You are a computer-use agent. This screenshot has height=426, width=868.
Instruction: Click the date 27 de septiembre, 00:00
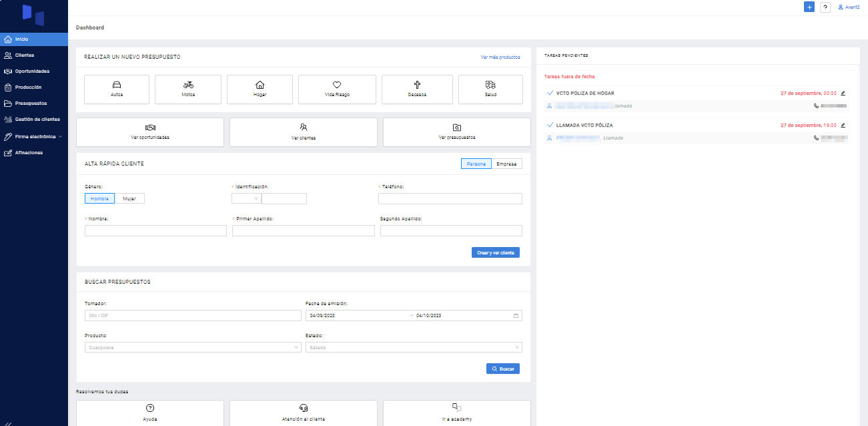pos(809,93)
